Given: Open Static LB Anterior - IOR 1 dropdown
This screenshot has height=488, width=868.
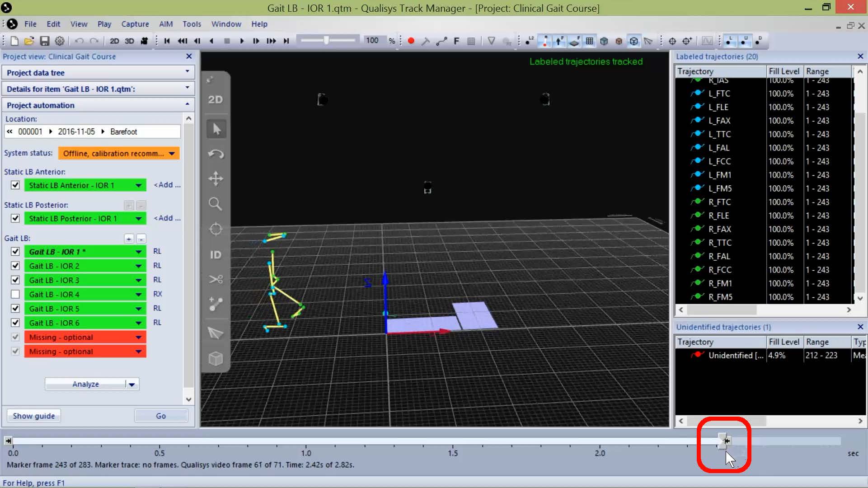Looking at the screenshot, I should (139, 185).
